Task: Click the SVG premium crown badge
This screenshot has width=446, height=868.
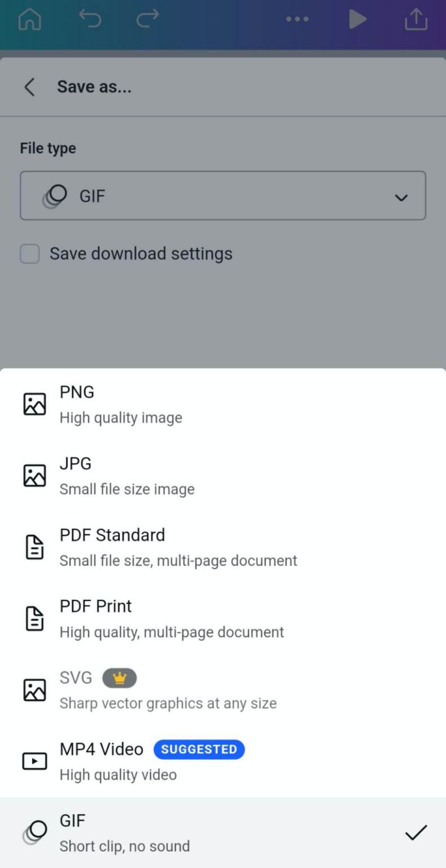Action: click(x=119, y=678)
